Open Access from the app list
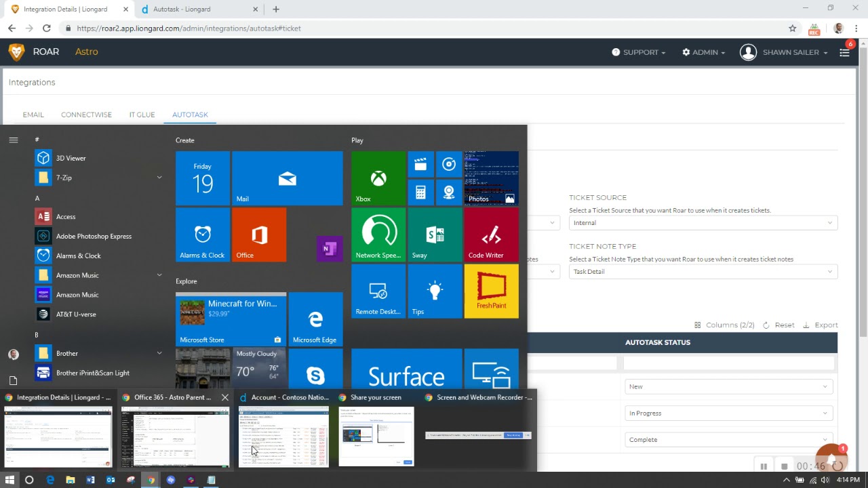This screenshot has height=488, width=868. point(99,216)
